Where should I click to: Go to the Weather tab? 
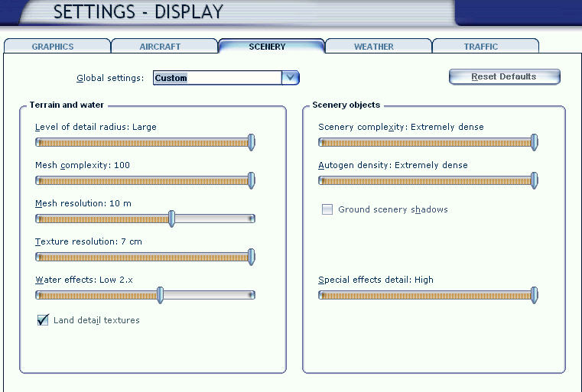pos(379,46)
